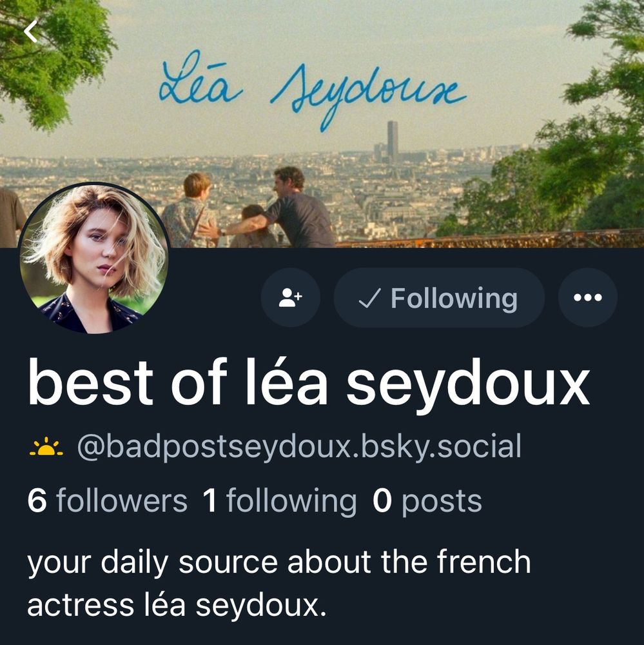Tap the bio text about the french actress
The height and width of the screenshot is (645, 644).
[279, 583]
